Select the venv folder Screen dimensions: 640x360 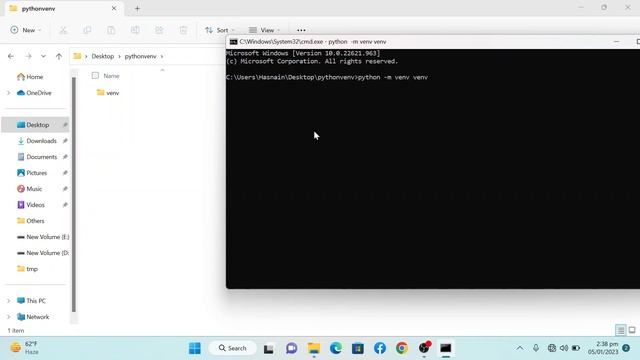pos(108,93)
